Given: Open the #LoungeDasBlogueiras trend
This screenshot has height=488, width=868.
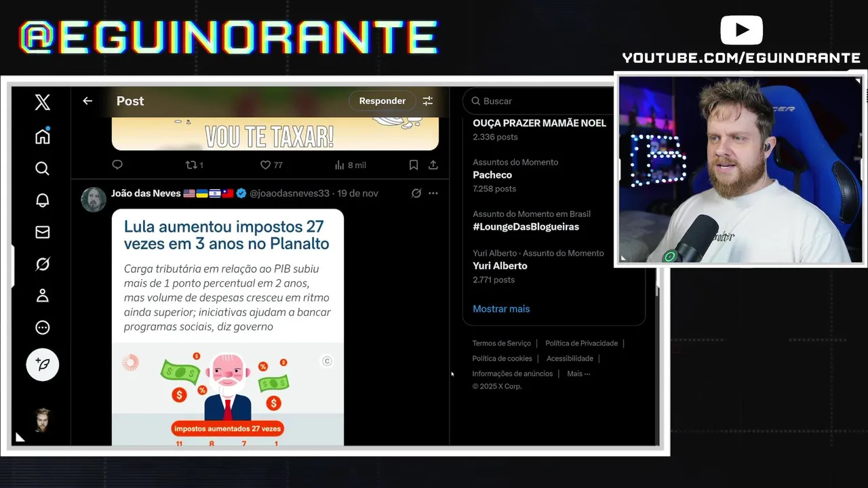Looking at the screenshot, I should tap(526, 227).
